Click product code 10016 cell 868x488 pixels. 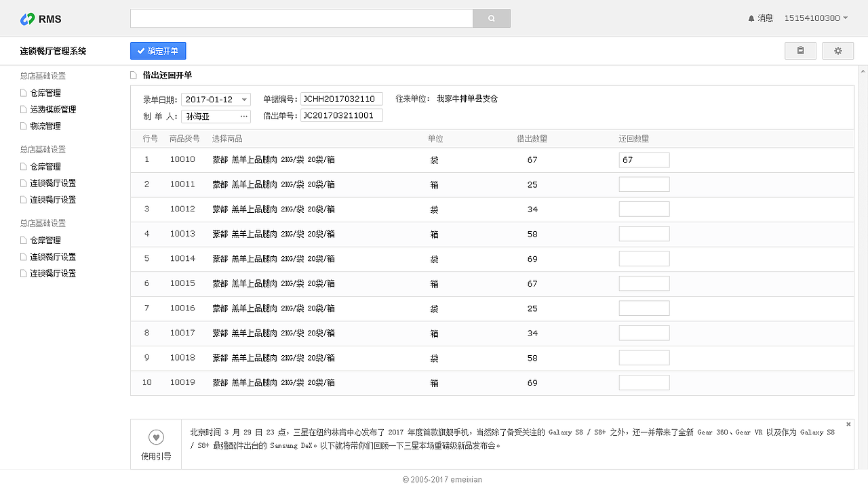click(182, 308)
